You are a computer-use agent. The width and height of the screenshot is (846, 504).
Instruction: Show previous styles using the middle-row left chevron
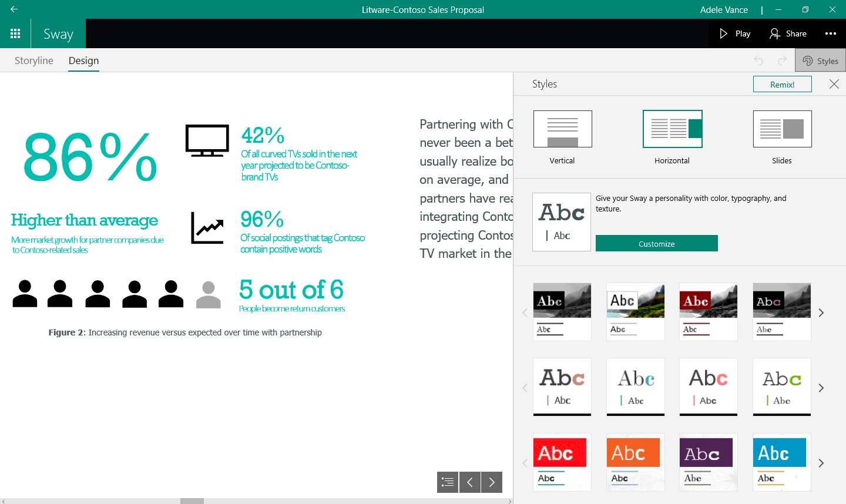pos(525,388)
